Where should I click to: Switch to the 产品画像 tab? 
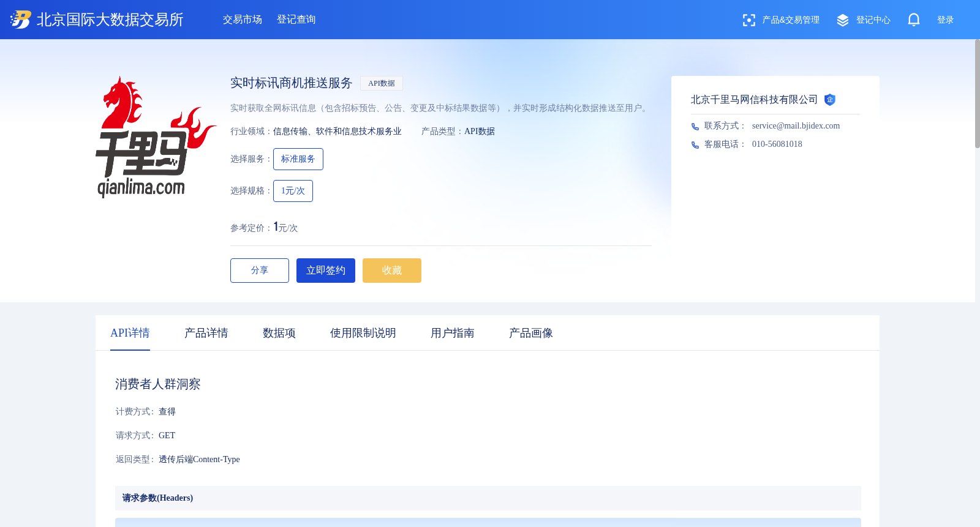click(531, 333)
